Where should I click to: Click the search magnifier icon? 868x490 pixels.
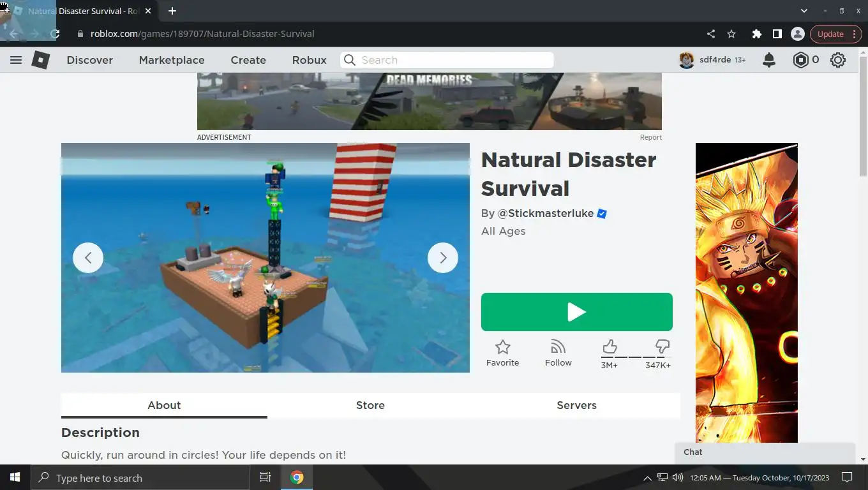click(x=349, y=60)
